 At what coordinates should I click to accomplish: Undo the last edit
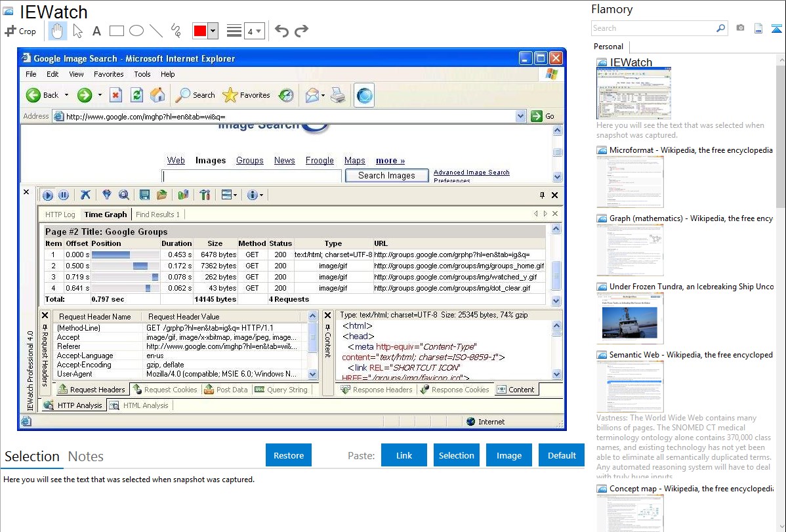tap(281, 31)
